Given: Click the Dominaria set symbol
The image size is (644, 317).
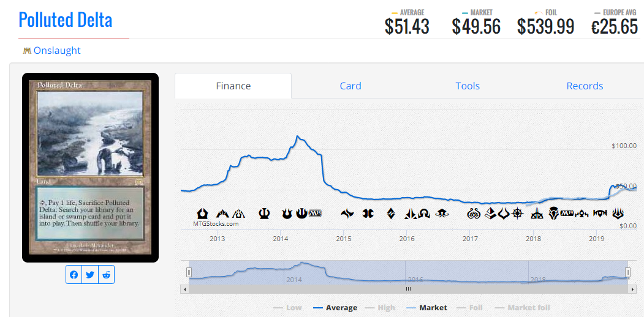Looking at the screenshot, I should click(x=553, y=213).
